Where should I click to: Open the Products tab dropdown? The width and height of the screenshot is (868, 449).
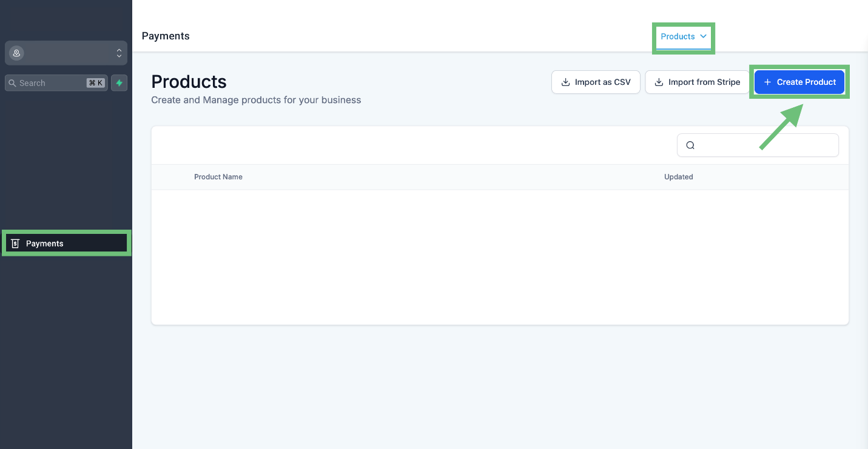(684, 36)
